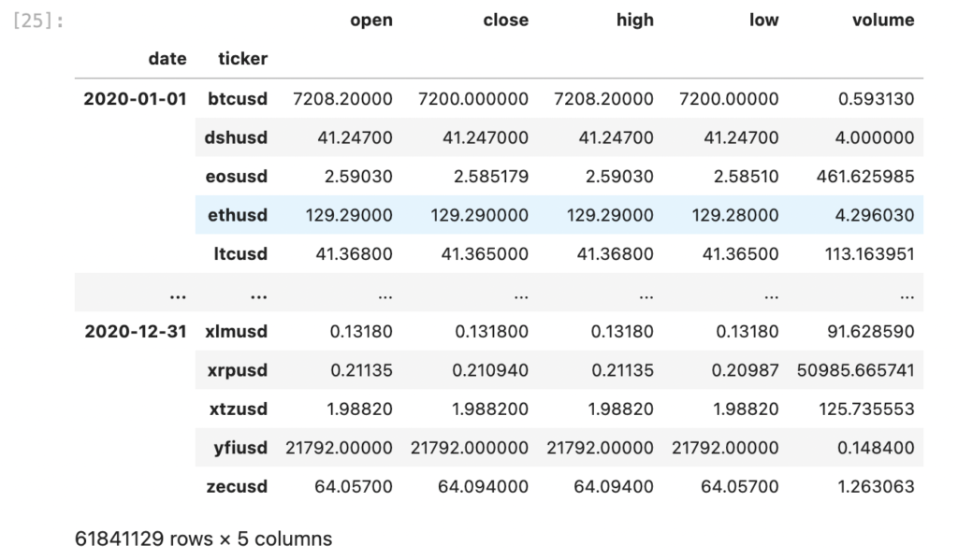Click the close column header

(x=505, y=21)
